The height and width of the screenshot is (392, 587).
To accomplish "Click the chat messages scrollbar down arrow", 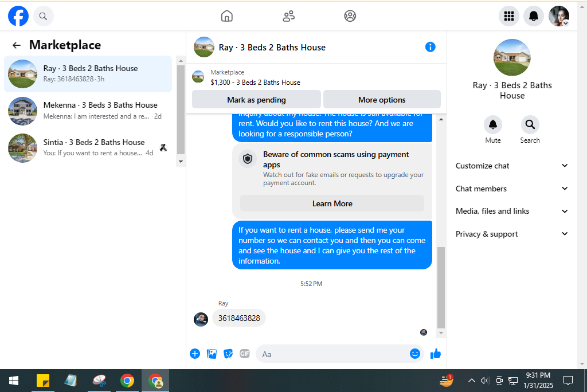I will pyautogui.click(x=441, y=333).
